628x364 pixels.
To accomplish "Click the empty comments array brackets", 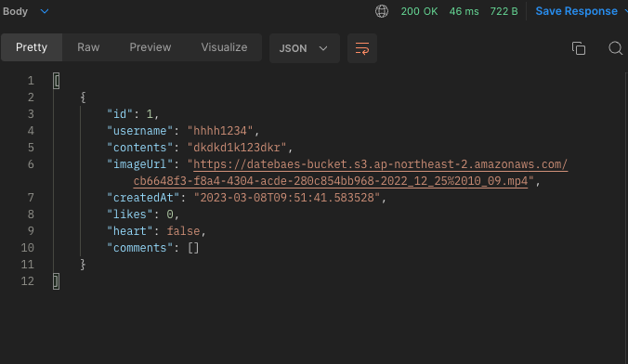I will [193, 248].
